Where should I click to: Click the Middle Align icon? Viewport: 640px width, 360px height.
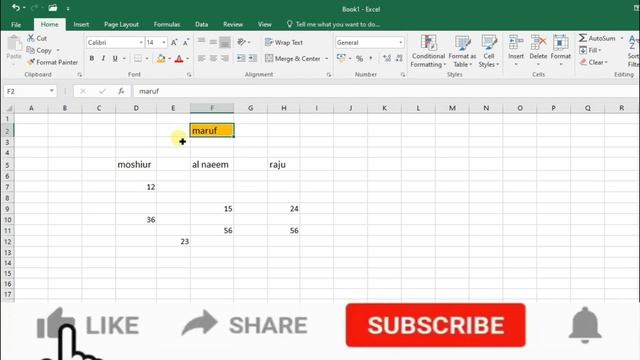[213, 41]
